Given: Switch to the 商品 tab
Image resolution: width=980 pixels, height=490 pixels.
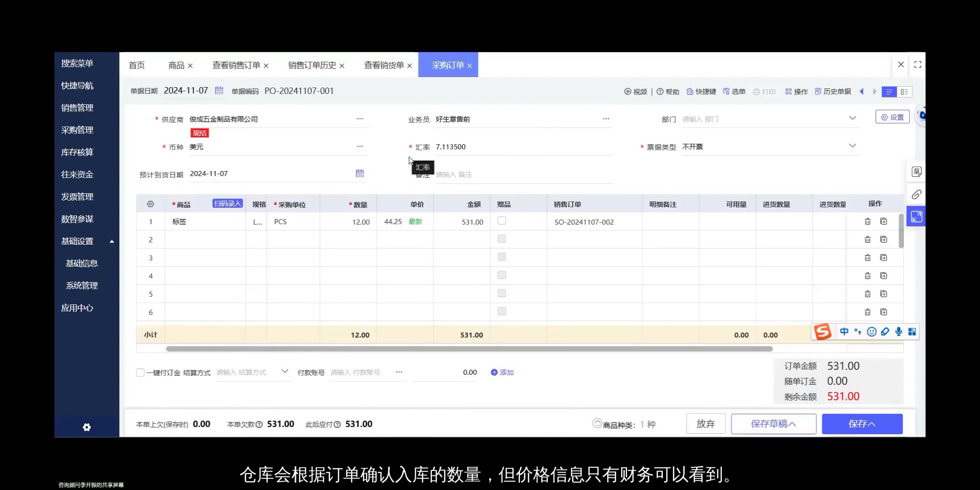Looking at the screenshot, I should pos(176,65).
